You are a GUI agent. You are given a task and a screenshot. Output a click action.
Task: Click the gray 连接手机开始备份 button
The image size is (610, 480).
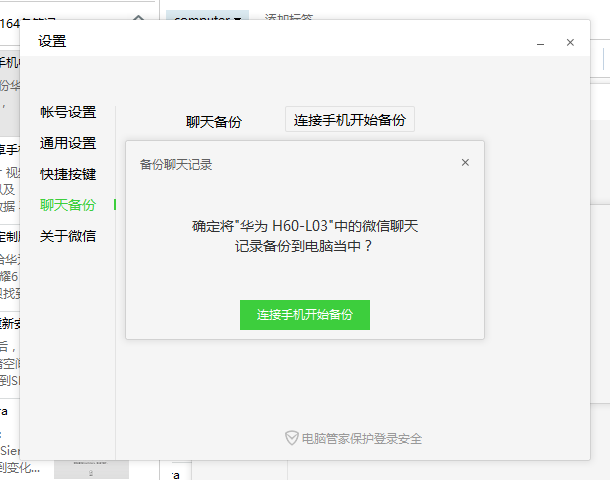pyautogui.click(x=350, y=119)
